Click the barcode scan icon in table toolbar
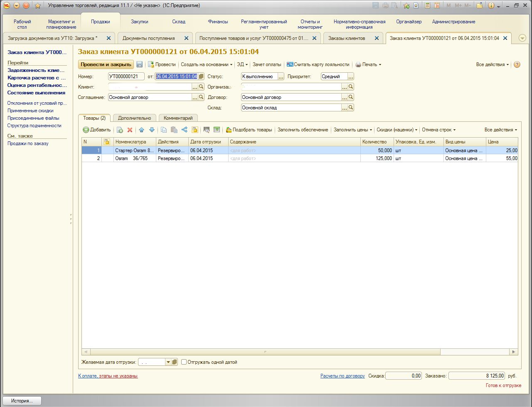The image size is (532, 407). pos(207,130)
